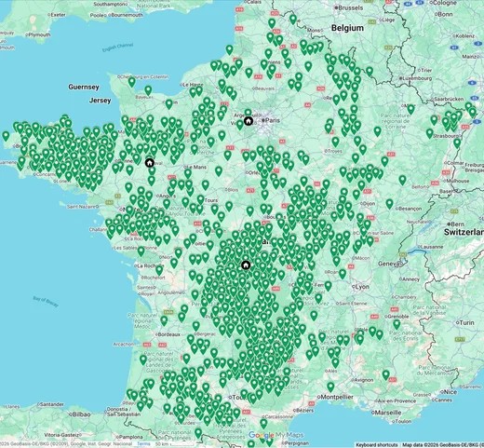This screenshot has width=484, height=448.
Task: Open Keyboard shortcuts
Action: pyautogui.click(x=377, y=445)
